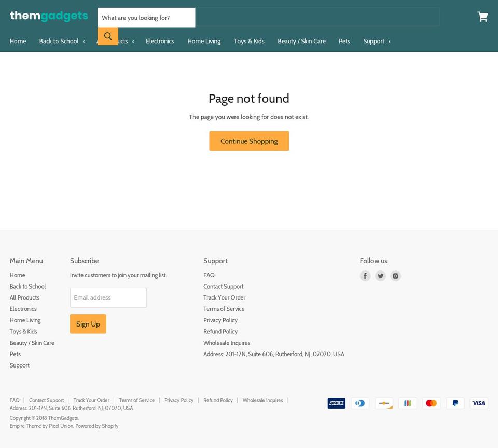The image size is (498, 448).
Task: Open Privacy Policy in bottom footer bar
Action: point(179,400)
